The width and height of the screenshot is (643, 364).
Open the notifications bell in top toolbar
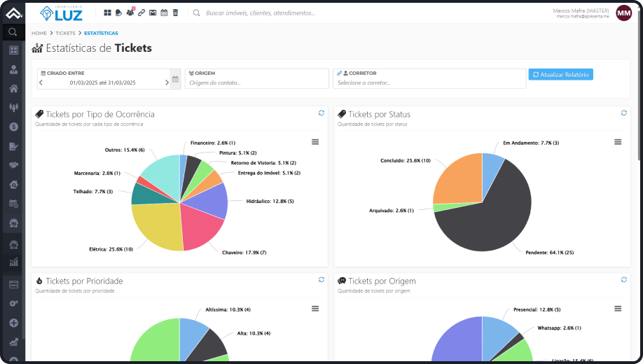click(x=118, y=13)
